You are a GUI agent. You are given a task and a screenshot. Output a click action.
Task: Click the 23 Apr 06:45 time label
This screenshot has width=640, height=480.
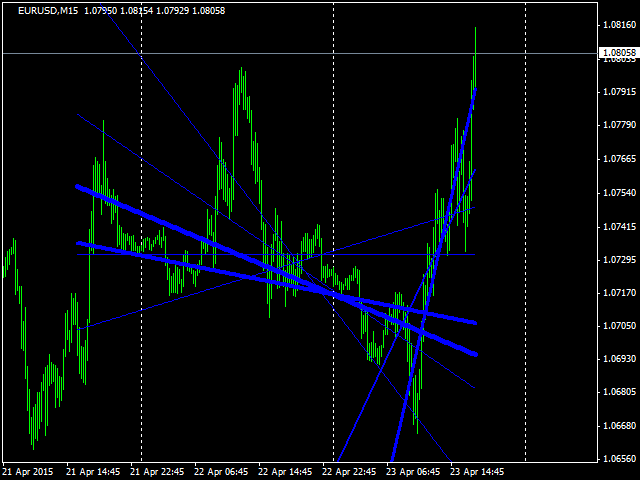pyautogui.click(x=418, y=471)
